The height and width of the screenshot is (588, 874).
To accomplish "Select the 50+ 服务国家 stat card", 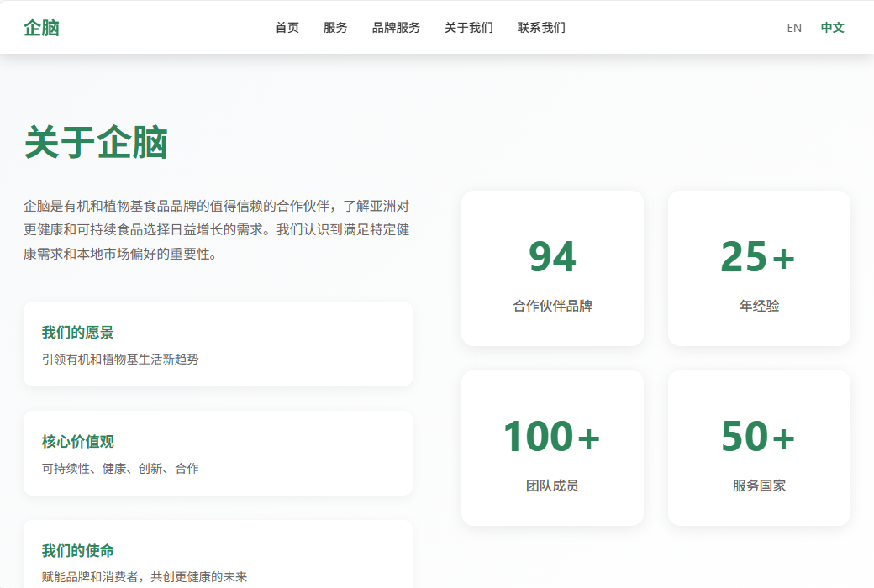I will point(759,448).
